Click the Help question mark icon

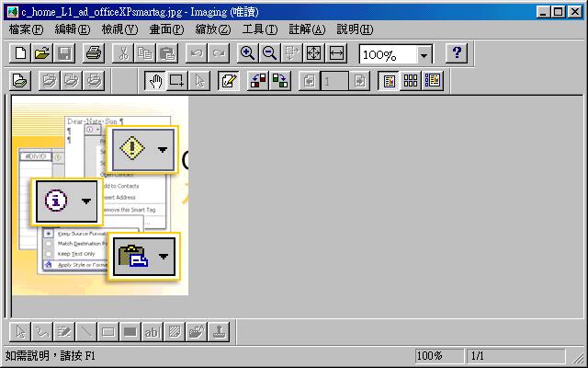(457, 53)
